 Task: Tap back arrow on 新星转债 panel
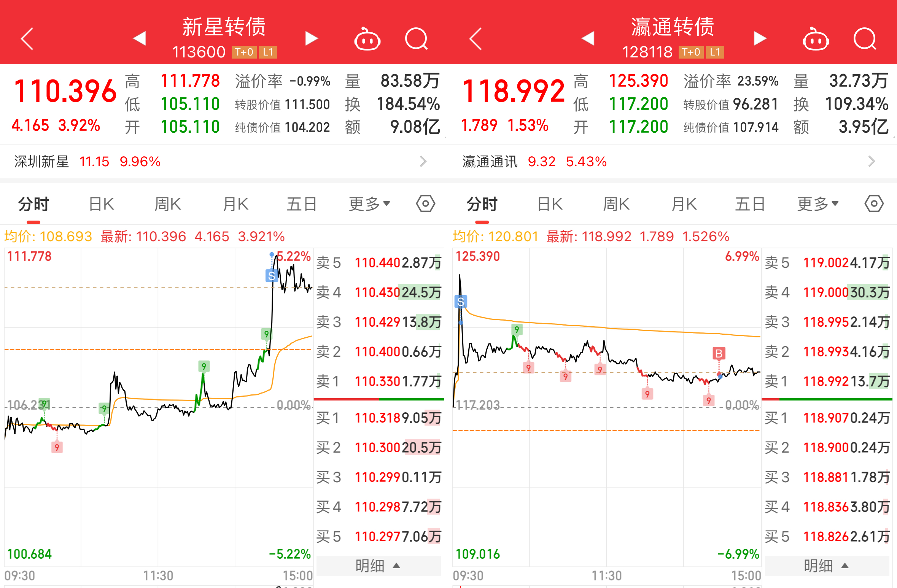(x=27, y=39)
